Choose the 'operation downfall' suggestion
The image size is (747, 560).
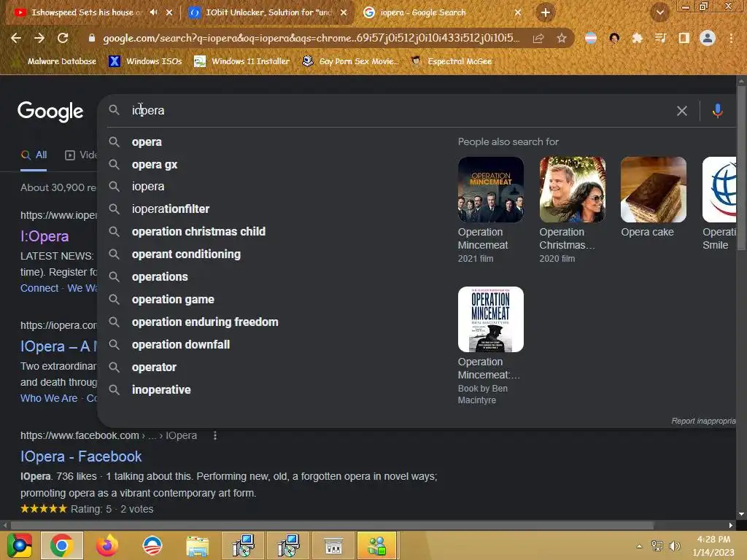click(181, 345)
